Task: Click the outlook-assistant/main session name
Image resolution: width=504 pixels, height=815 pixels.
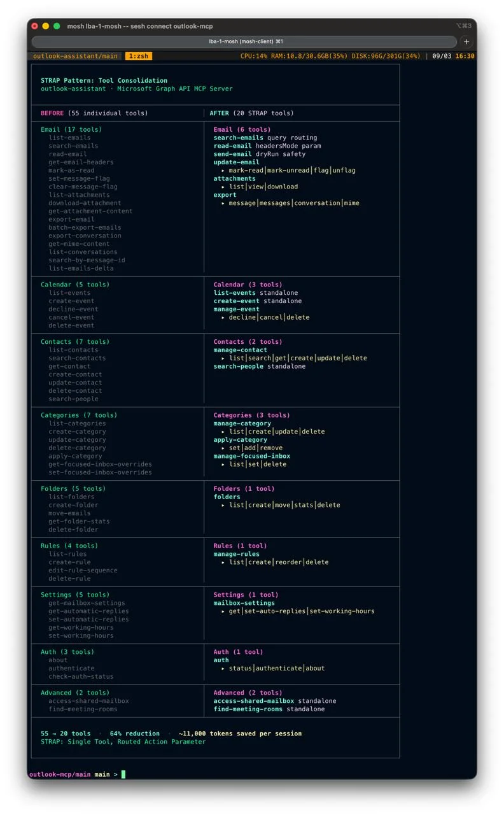Action: [x=75, y=56]
